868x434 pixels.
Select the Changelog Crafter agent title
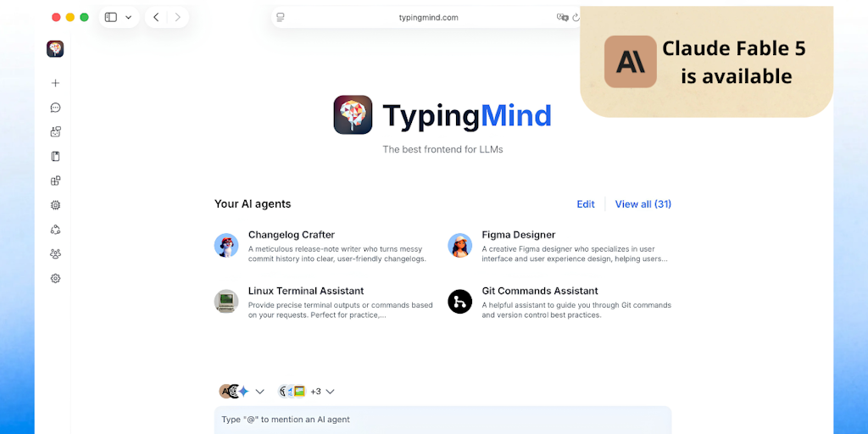pos(292,235)
